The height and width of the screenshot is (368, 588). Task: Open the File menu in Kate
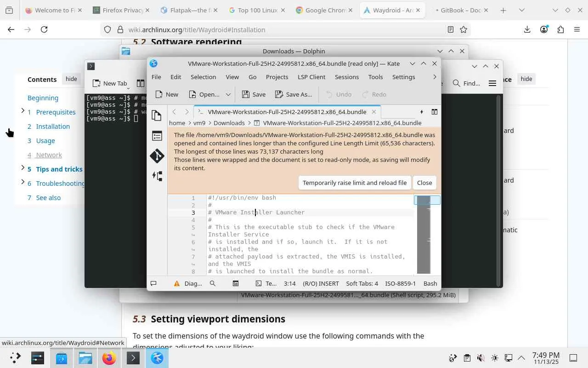point(156,77)
